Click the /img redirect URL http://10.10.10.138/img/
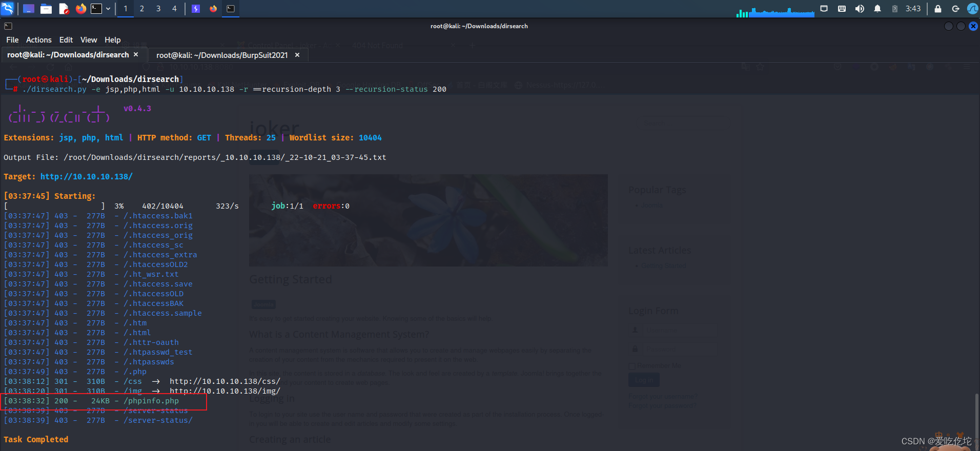 tap(225, 392)
